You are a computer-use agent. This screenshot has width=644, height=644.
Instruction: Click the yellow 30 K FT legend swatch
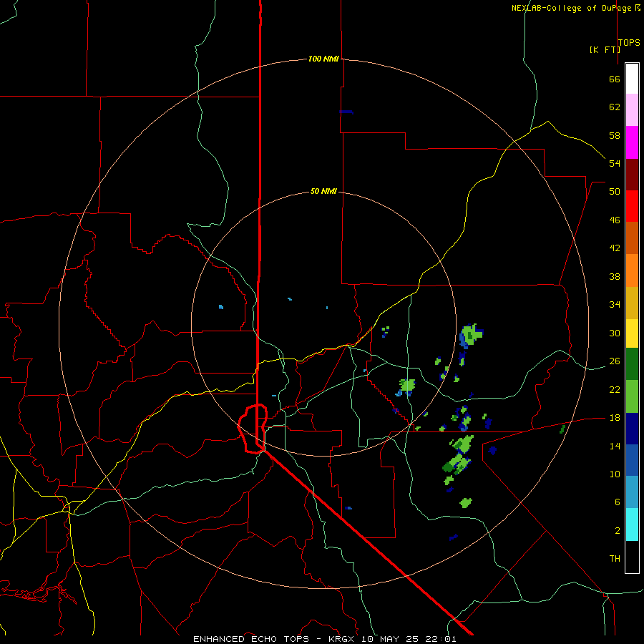pyautogui.click(x=632, y=333)
